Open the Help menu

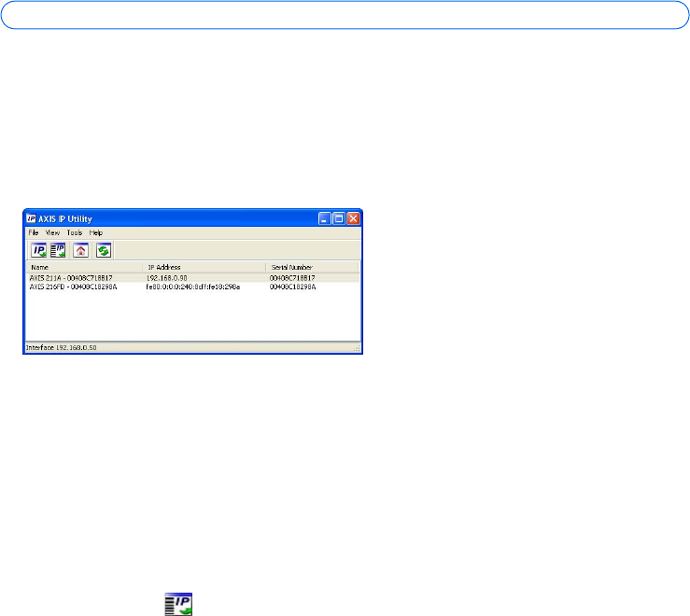pyautogui.click(x=96, y=232)
